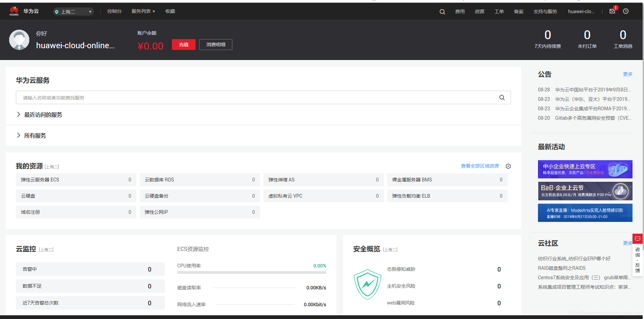This screenshot has width=644, height=319.
Task: Open 支持与服务 menu
Action: [545, 11]
